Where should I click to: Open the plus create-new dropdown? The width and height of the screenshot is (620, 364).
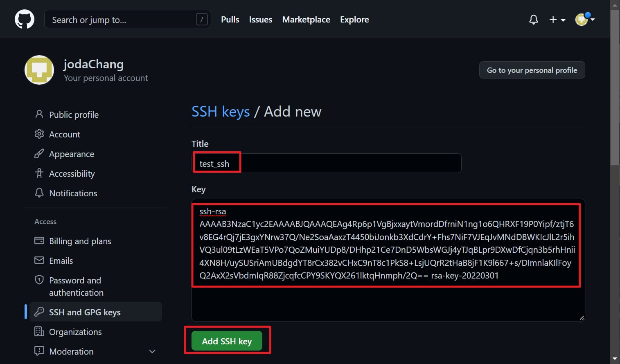(557, 20)
